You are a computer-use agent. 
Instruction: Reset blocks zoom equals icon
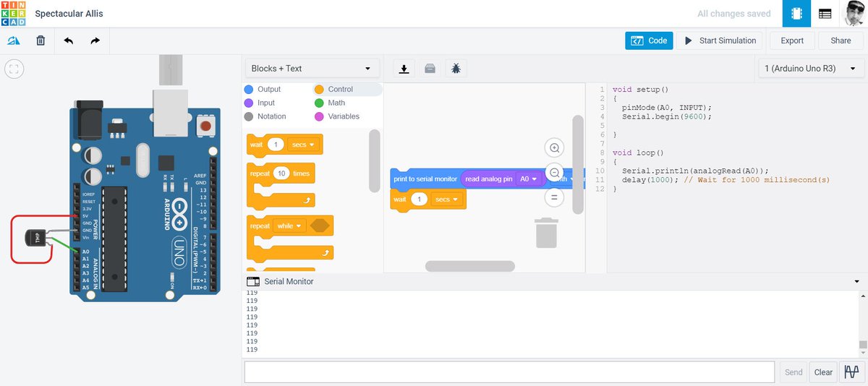tap(555, 197)
